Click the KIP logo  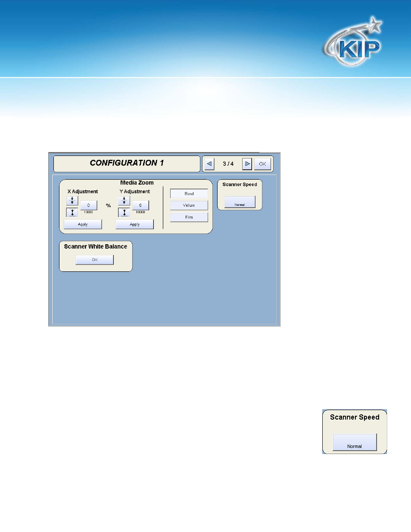pyautogui.click(x=353, y=42)
